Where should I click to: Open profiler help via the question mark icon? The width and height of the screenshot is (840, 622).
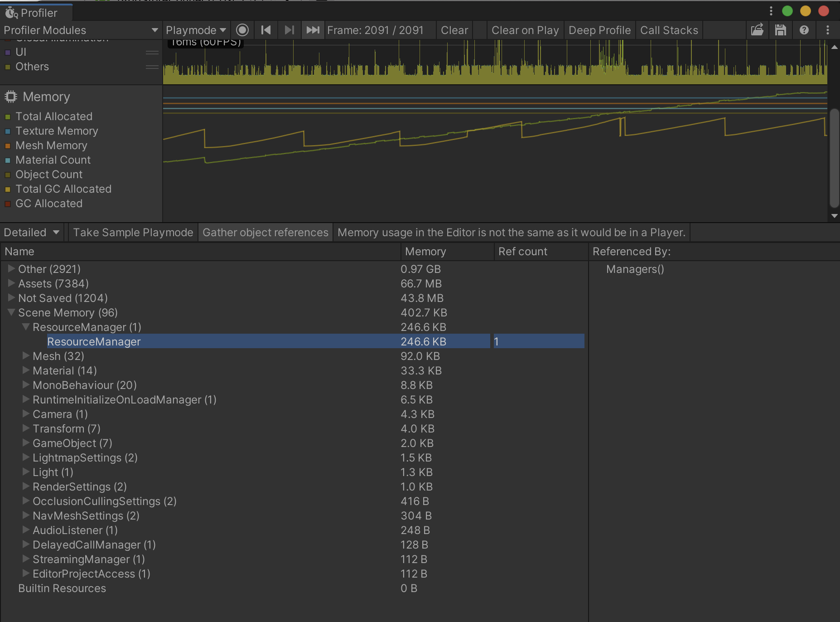tap(805, 30)
